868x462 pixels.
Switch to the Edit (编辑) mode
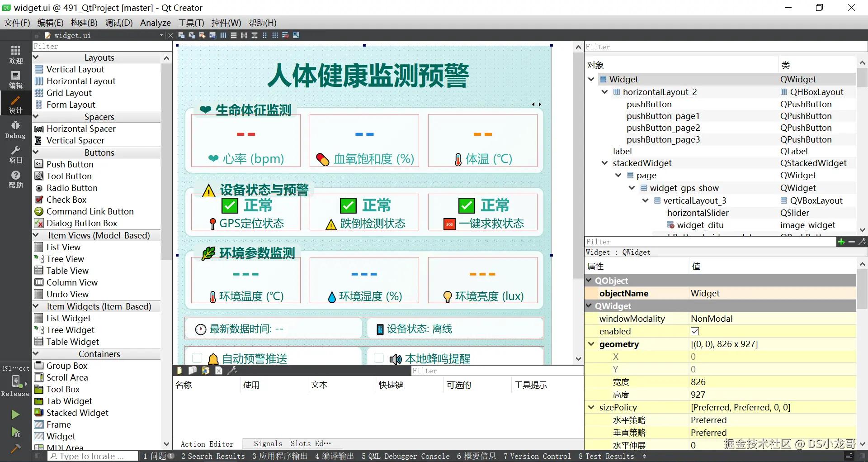(16, 80)
